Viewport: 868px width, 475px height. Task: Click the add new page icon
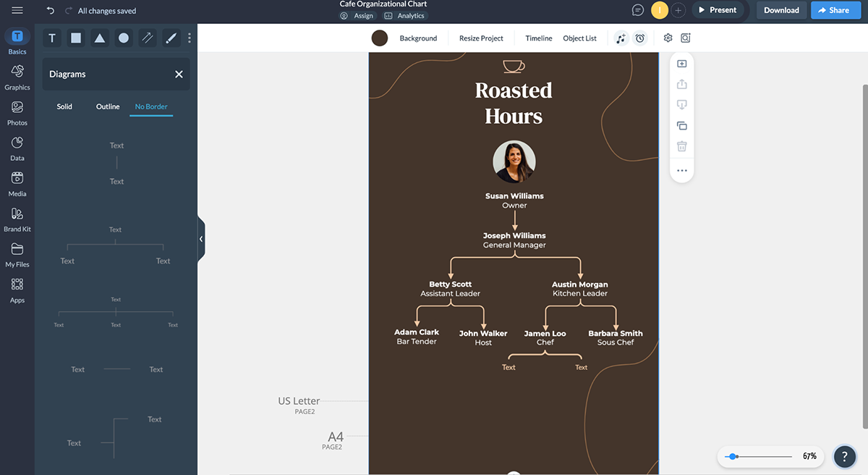681,64
